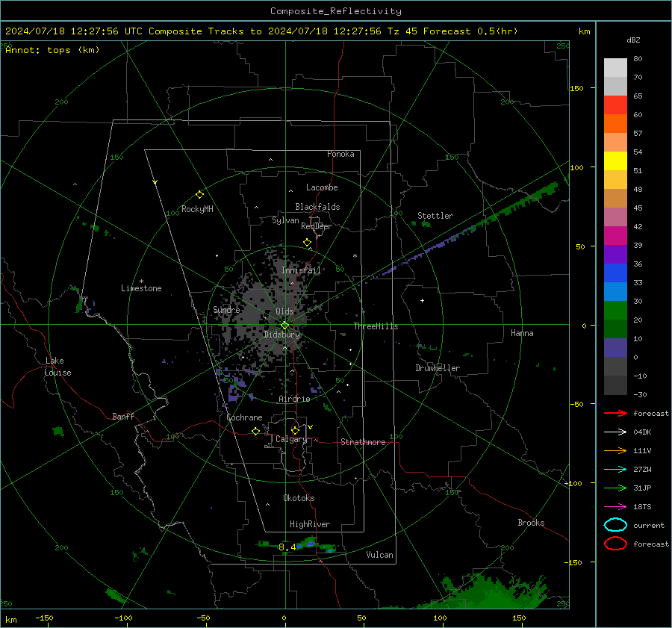Click the white 04DK arrow legend icon
Image resolution: width=672 pixels, height=628 pixels.
[x=615, y=432]
